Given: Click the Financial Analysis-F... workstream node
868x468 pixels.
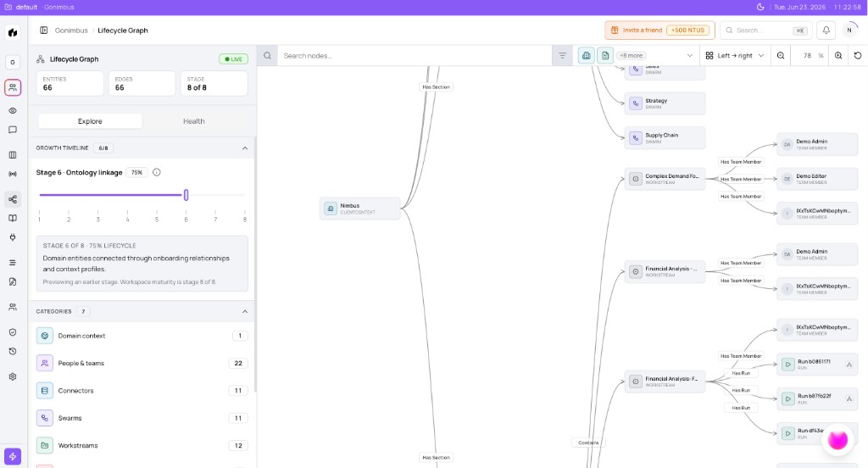Looking at the screenshot, I should point(665,382).
